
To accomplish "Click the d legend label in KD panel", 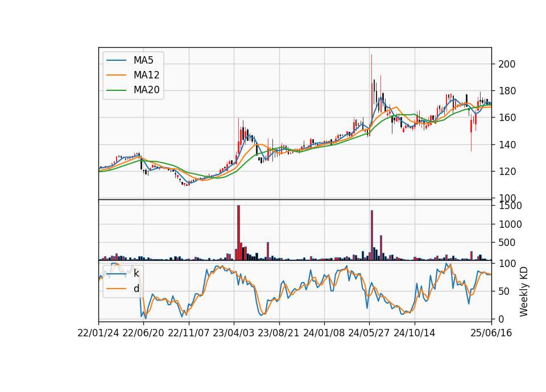I will (136, 289).
